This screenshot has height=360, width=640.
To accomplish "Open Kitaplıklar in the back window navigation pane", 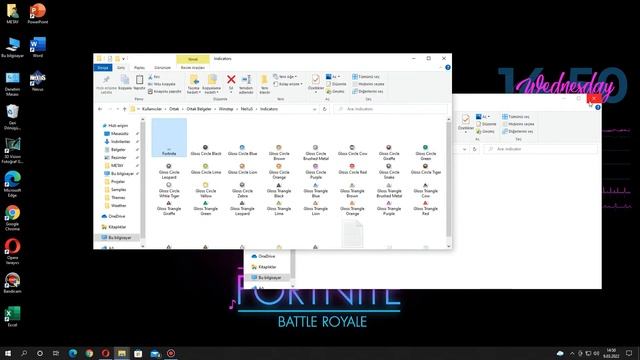I will pos(264,267).
